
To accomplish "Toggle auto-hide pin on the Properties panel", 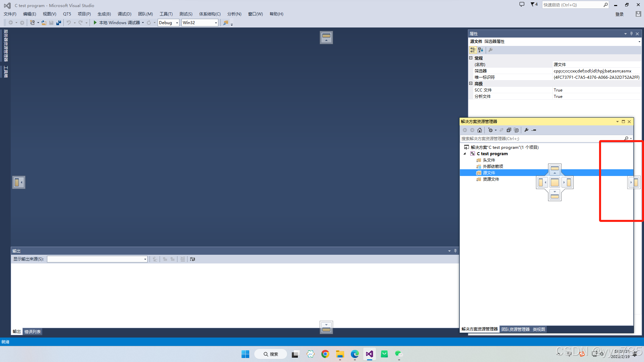I will tap(631, 34).
